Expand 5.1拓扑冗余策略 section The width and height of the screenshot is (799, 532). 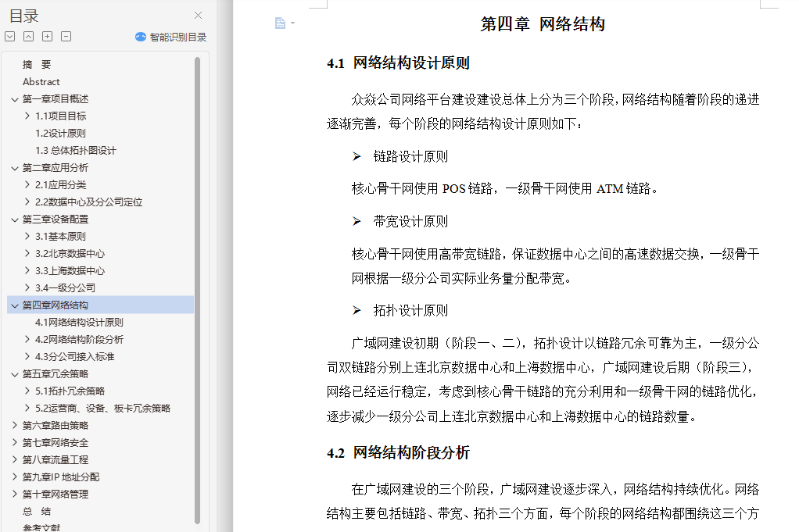[27, 391]
